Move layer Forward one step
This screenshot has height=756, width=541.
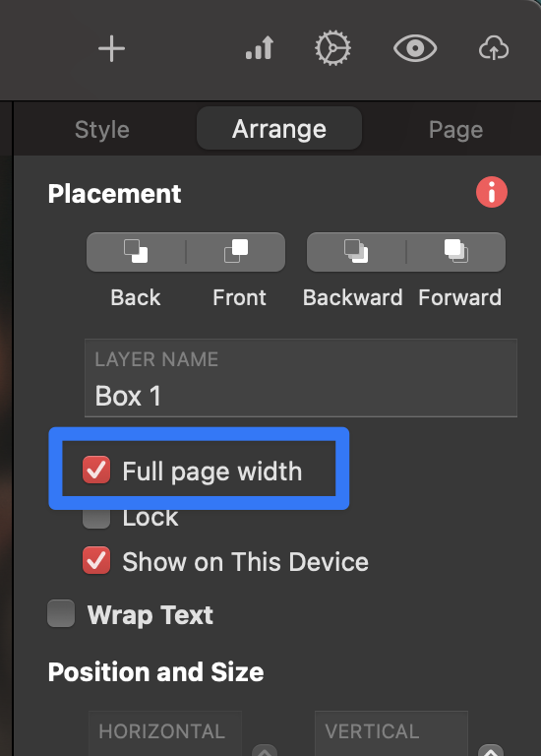[456, 252]
